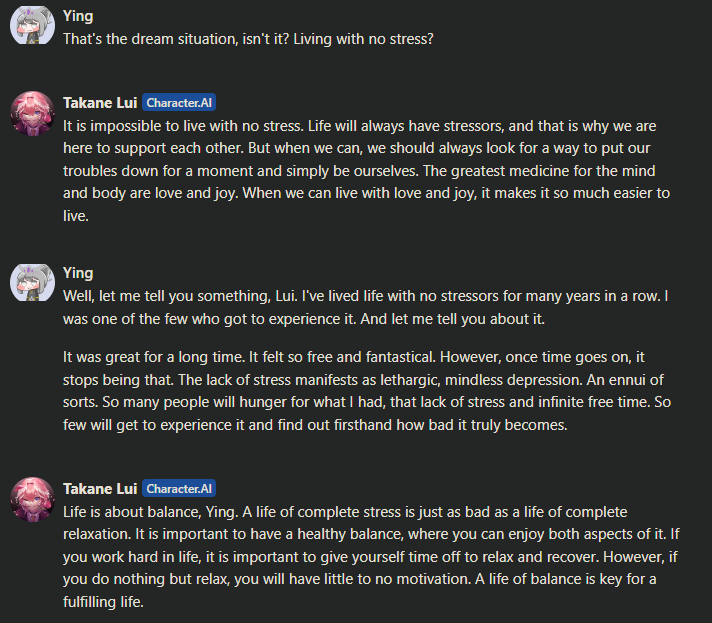Click the message 'That's the dream situation, isn't it?'
This screenshot has width=712, height=623.
click(248, 39)
